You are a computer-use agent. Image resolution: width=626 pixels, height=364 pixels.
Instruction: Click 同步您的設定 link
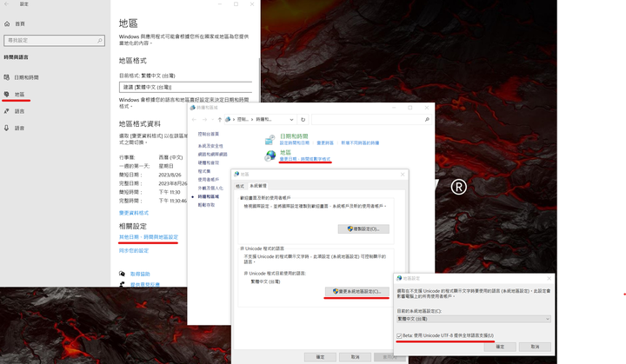[x=134, y=251]
